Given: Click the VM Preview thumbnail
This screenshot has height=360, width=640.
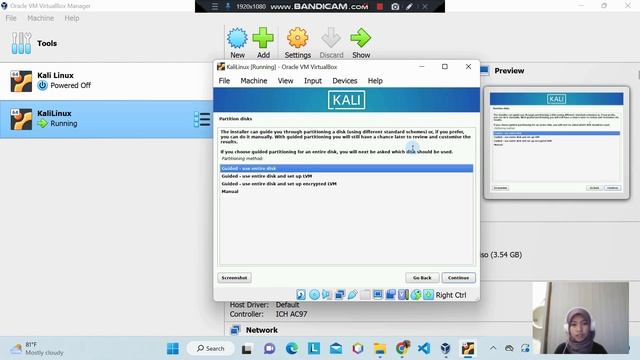Looking at the screenshot, I should (556, 142).
